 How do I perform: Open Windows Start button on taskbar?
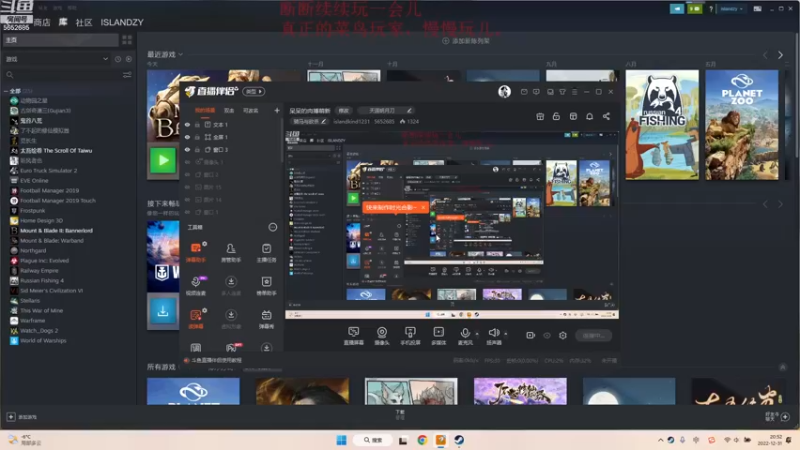pos(341,440)
